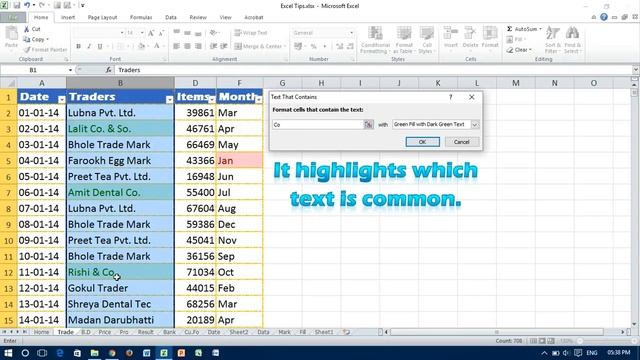Switch to the Bank sheet tab
The width and height of the screenshot is (640, 360).
pos(169,332)
